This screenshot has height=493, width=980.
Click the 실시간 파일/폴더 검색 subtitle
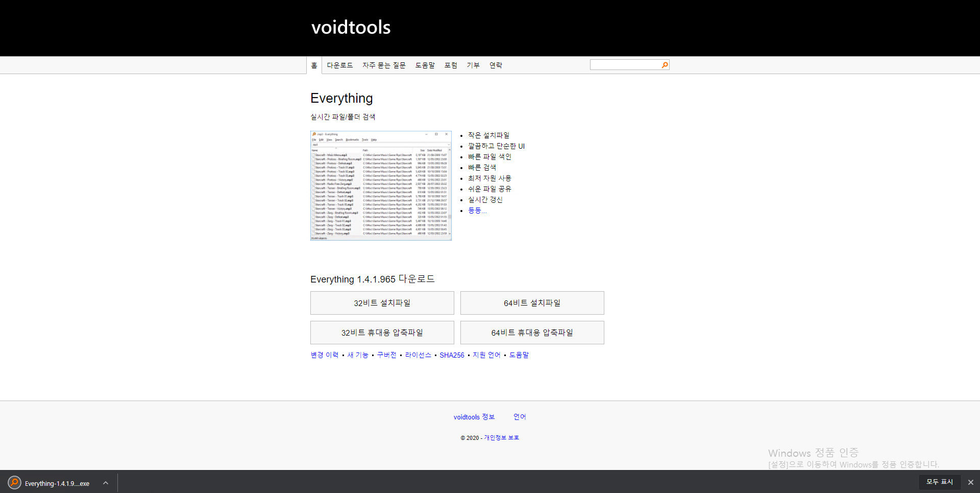pos(342,117)
